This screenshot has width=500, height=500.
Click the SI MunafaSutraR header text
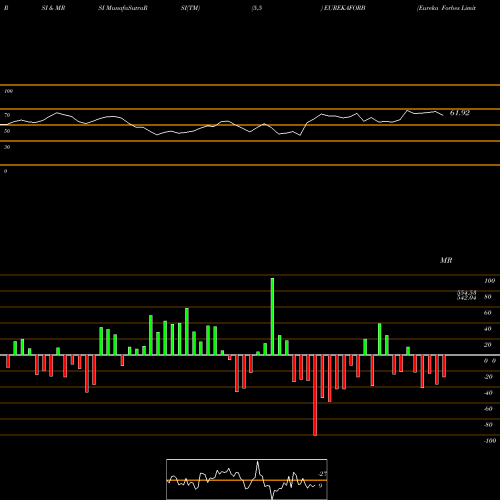click(x=123, y=8)
